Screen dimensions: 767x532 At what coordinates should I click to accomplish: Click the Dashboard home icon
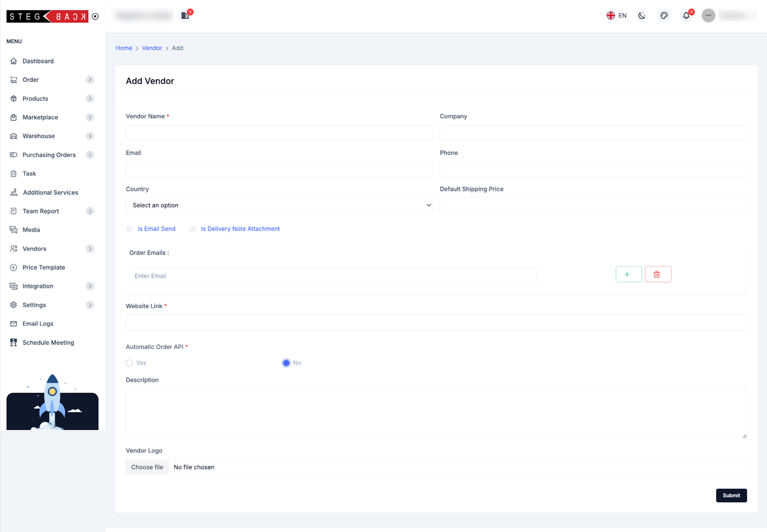[13, 61]
